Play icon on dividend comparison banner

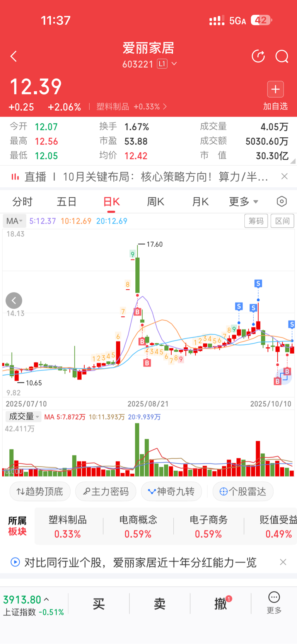tap(15, 562)
